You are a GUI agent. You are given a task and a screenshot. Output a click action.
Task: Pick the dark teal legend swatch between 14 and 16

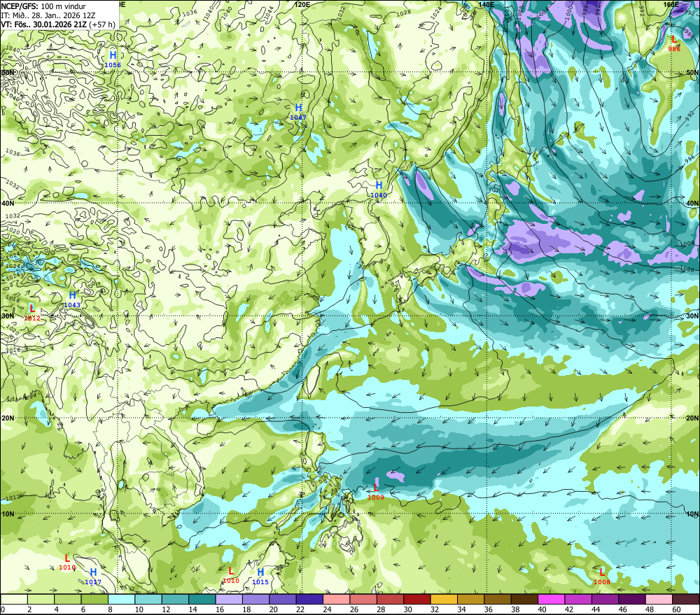point(202,599)
